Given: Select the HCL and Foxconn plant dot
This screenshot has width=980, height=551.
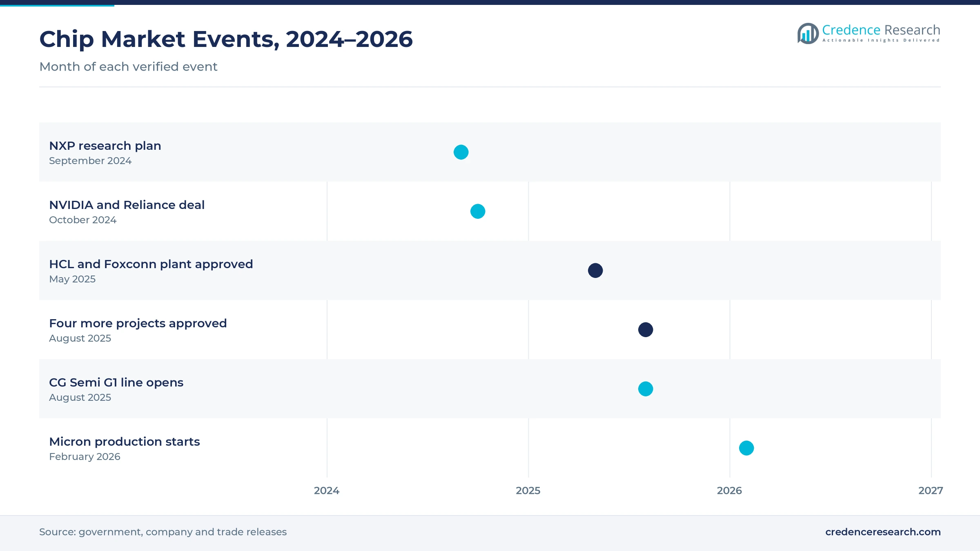Looking at the screenshot, I should point(595,271).
